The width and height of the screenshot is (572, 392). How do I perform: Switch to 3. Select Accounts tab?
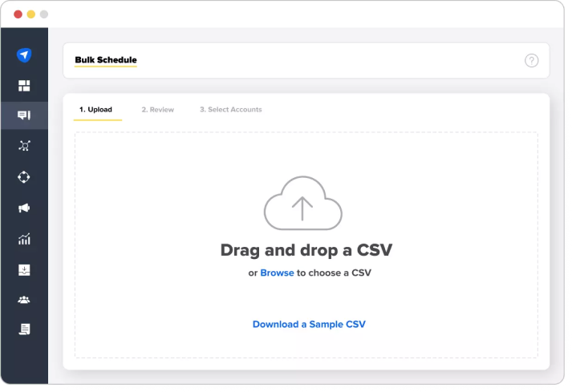click(x=231, y=109)
